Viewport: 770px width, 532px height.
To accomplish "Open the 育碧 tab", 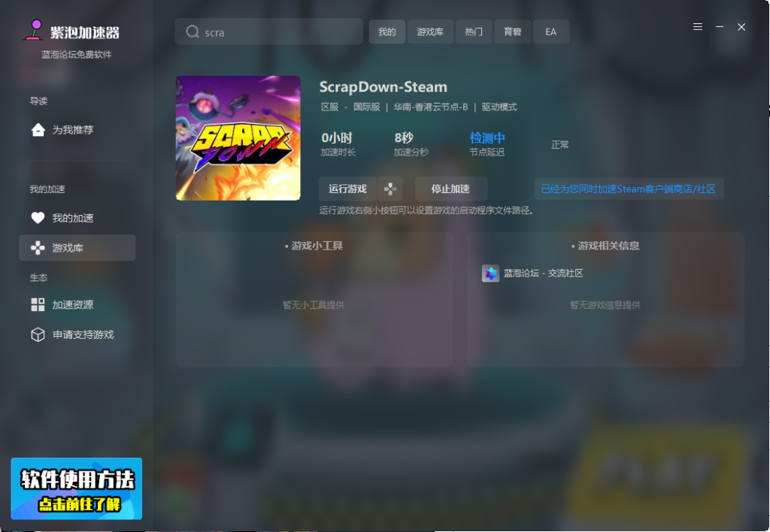I will [x=513, y=32].
